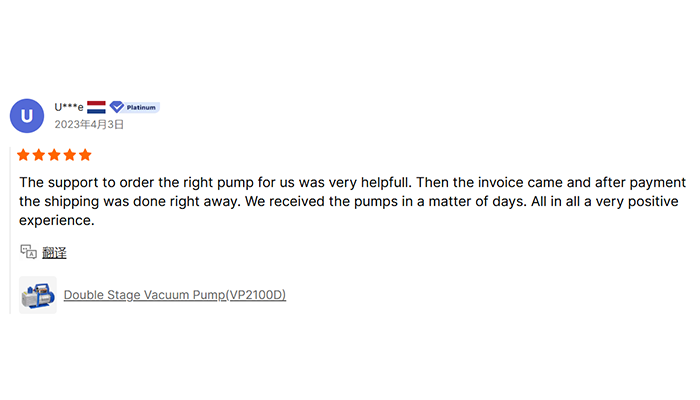Select the first orange rating star
The width and height of the screenshot is (700, 400).
[x=23, y=155]
